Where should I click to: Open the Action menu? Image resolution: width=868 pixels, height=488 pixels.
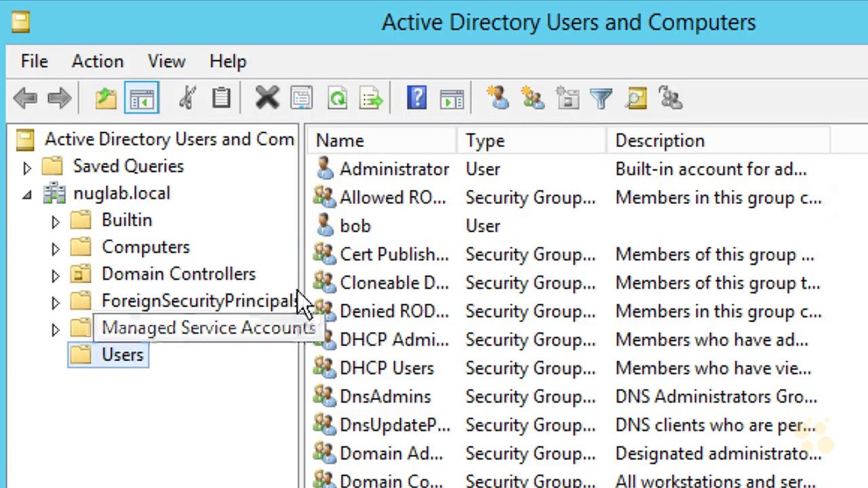[98, 62]
